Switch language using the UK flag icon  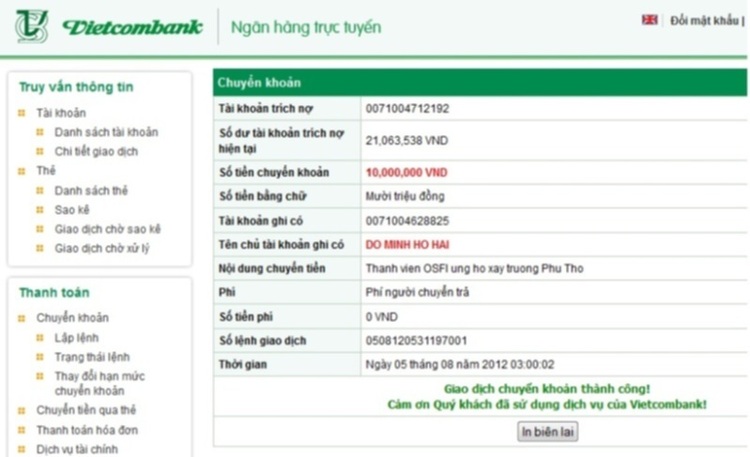pos(649,20)
